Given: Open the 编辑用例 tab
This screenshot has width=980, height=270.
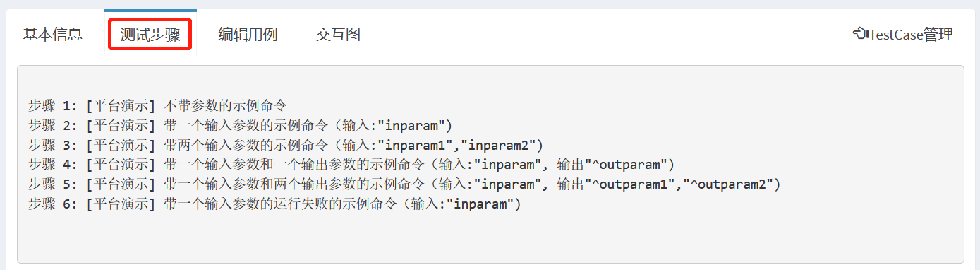Looking at the screenshot, I should (x=248, y=34).
